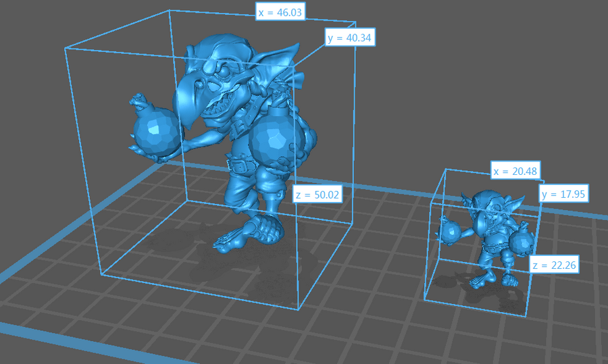Click the y = 40.34 dimension label
This screenshot has height=364, width=608.
coord(349,38)
